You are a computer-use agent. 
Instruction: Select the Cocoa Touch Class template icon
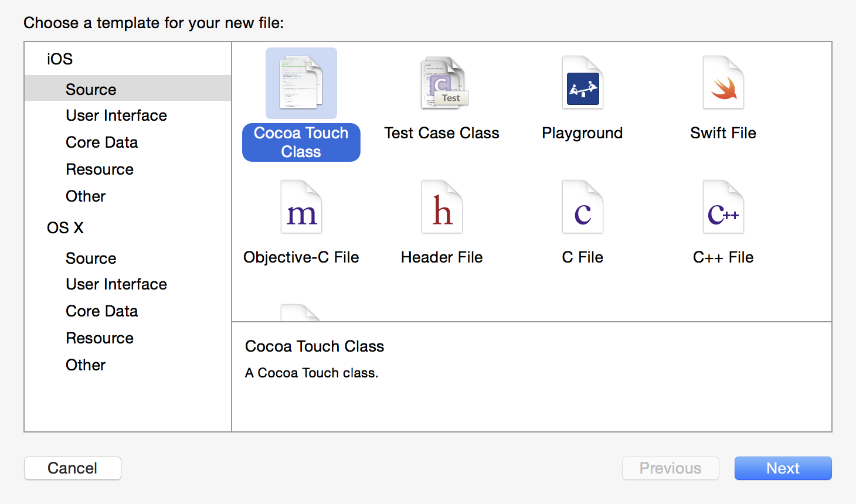pyautogui.click(x=301, y=83)
